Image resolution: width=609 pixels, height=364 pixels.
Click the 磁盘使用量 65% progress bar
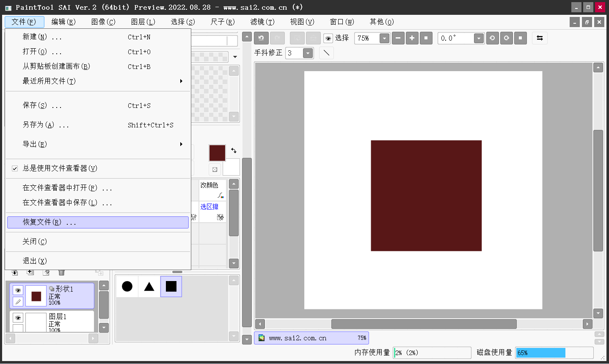tap(554, 353)
